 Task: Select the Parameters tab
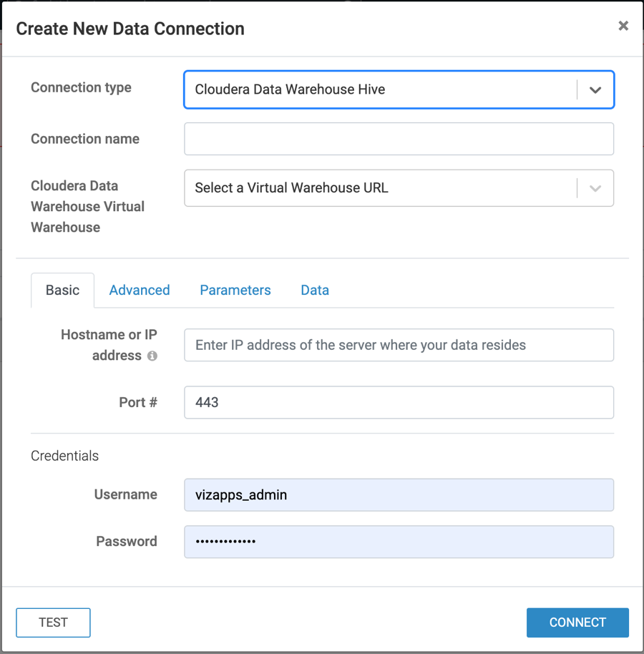(x=235, y=290)
